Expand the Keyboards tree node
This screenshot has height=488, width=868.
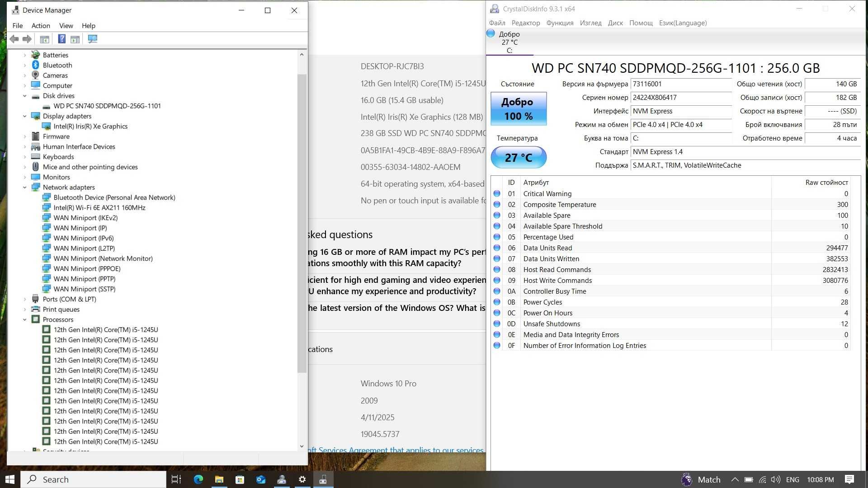click(25, 157)
